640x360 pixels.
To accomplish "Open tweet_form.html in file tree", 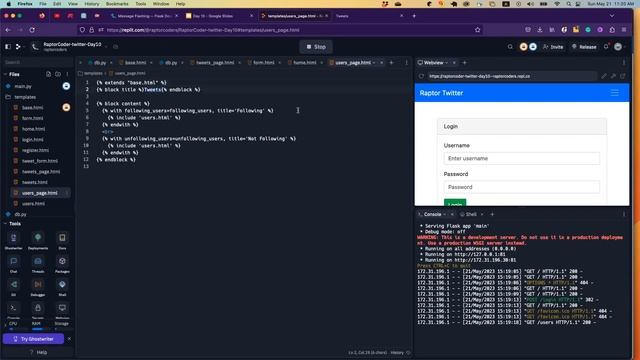I will click(x=40, y=161).
